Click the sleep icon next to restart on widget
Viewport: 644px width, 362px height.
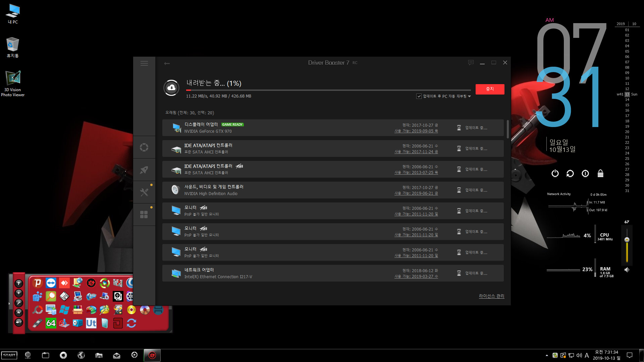pos(585,173)
